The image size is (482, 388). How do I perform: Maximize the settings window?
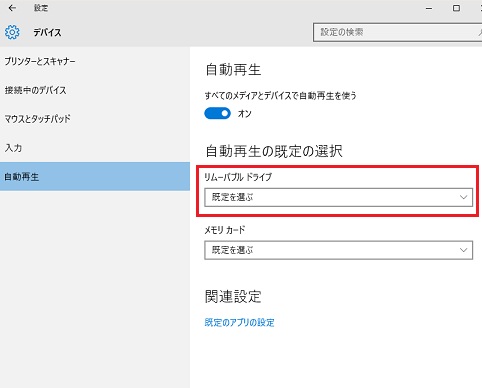456,8
